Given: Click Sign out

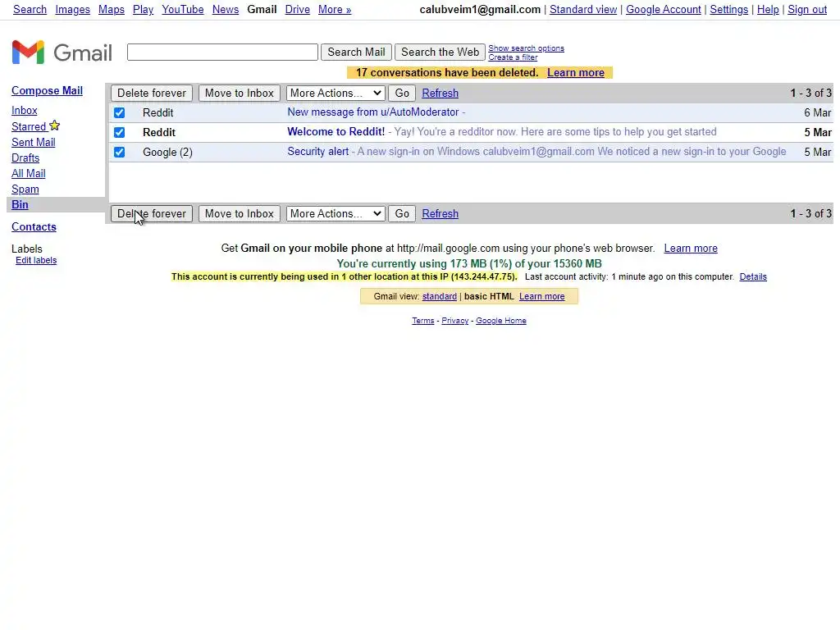Looking at the screenshot, I should coord(807,10).
